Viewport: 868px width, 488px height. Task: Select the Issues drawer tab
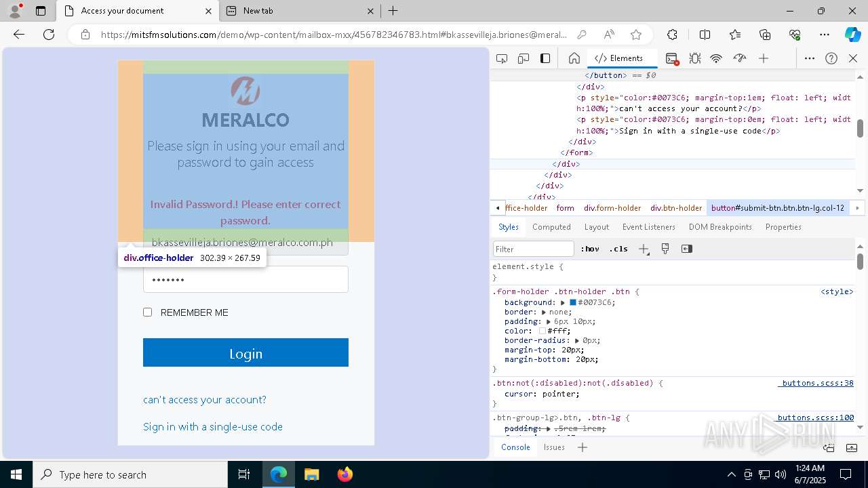pos(554,447)
